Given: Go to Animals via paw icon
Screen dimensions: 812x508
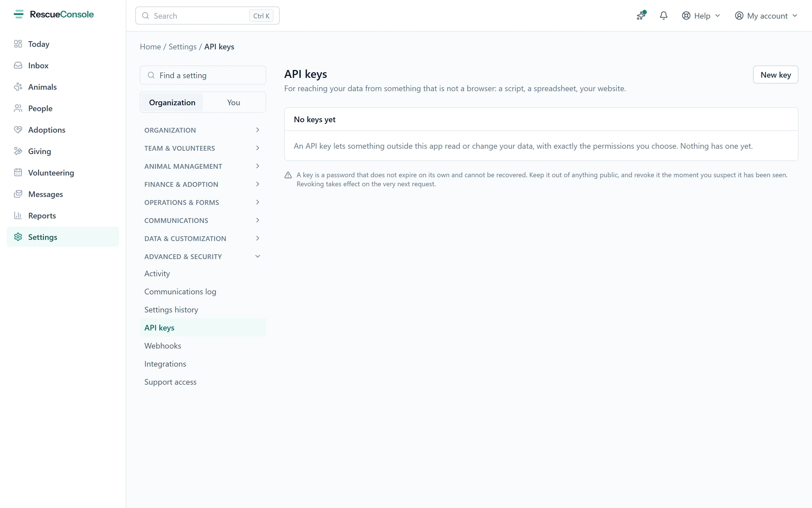Looking at the screenshot, I should click(18, 87).
